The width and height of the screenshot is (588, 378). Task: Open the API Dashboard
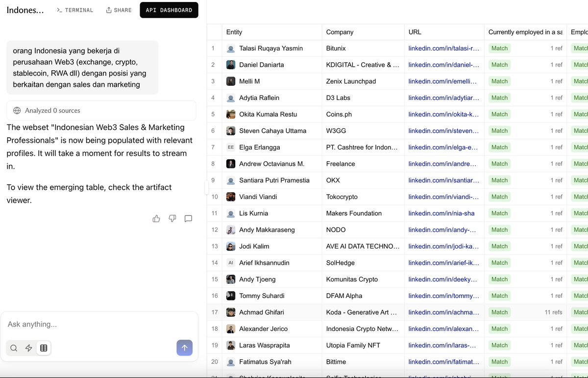tap(169, 10)
